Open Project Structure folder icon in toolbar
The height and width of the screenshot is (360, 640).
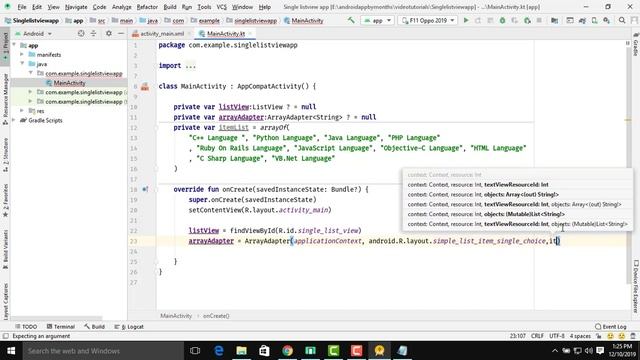(x=555, y=20)
